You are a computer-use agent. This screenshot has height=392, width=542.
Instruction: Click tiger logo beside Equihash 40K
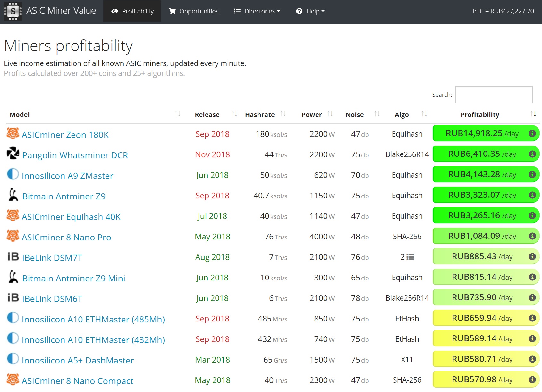13,215
